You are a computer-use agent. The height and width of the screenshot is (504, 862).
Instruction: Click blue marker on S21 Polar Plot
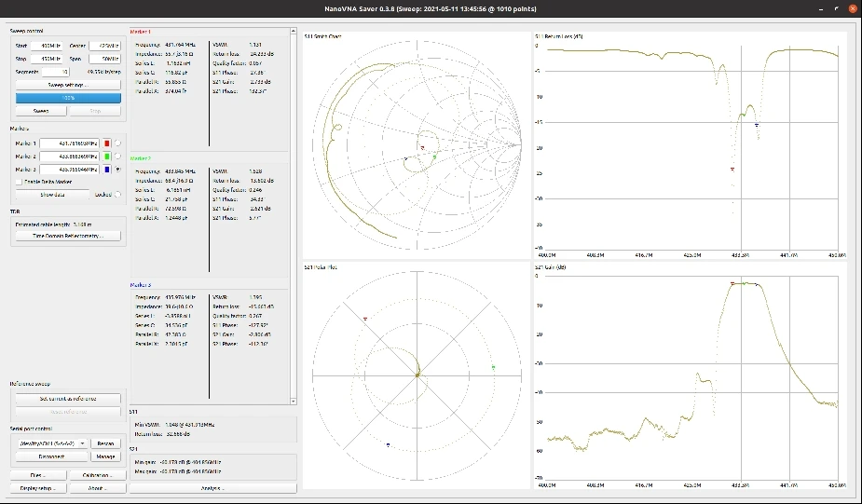pos(388,445)
